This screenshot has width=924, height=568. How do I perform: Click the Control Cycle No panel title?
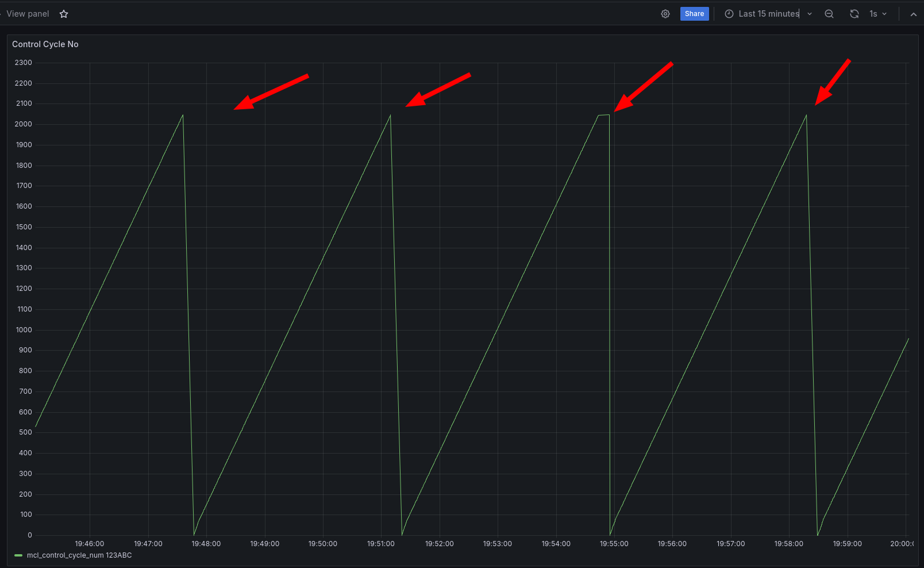pos(45,44)
